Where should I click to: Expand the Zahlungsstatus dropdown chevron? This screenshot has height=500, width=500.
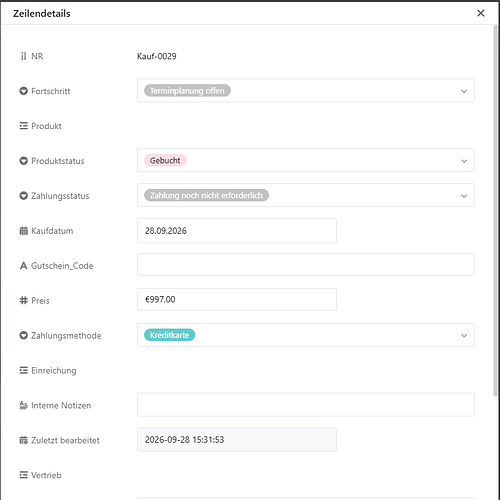click(464, 196)
